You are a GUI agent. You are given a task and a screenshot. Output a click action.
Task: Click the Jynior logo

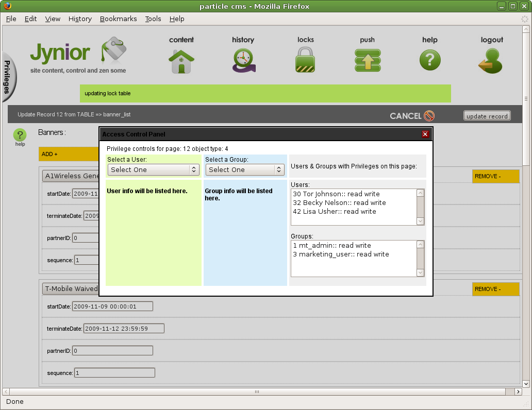pyautogui.click(x=77, y=56)
